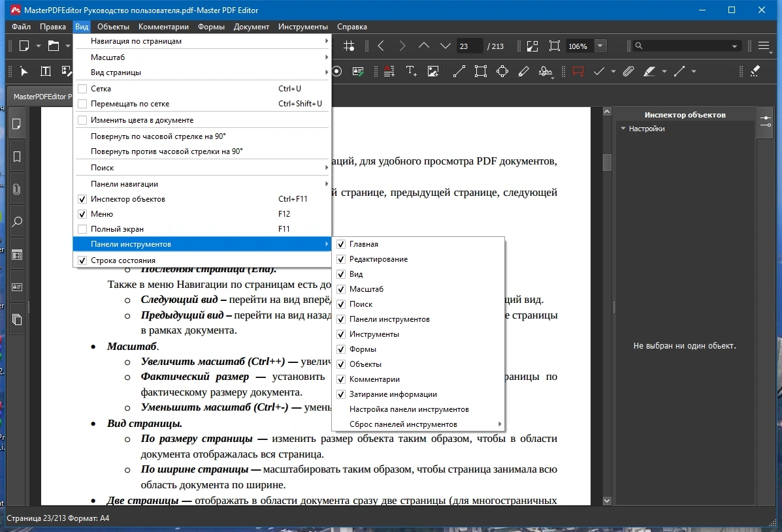Uncheck the Редактирование toolbar
Viewport: 782px width, 532px height.
[x=341, y=259]
